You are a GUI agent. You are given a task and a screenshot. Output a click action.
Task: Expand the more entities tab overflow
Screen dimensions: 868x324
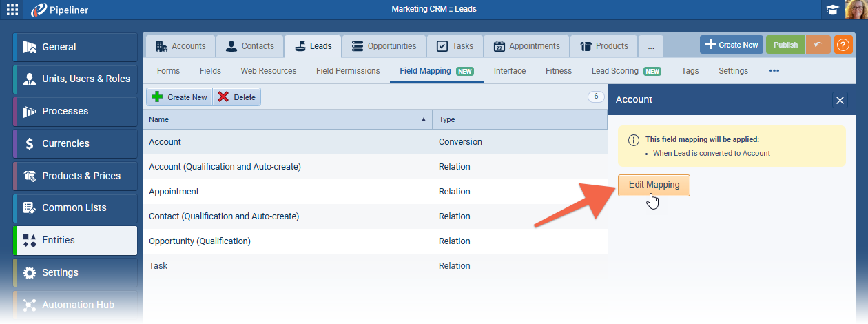pyautogui.click(x=650, y=46)
